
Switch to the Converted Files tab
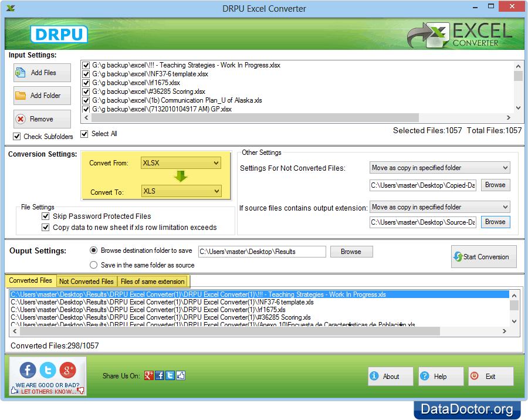point(31,280)
